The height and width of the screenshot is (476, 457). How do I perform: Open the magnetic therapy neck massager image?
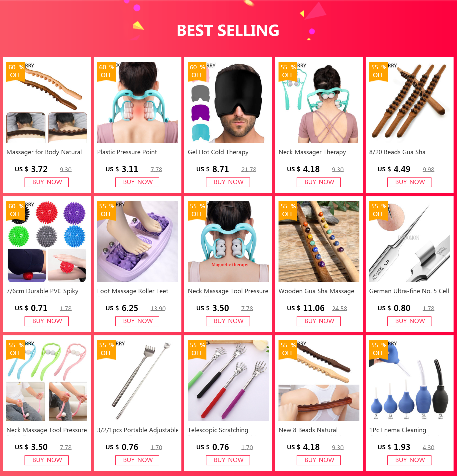(x=228, y=241)
